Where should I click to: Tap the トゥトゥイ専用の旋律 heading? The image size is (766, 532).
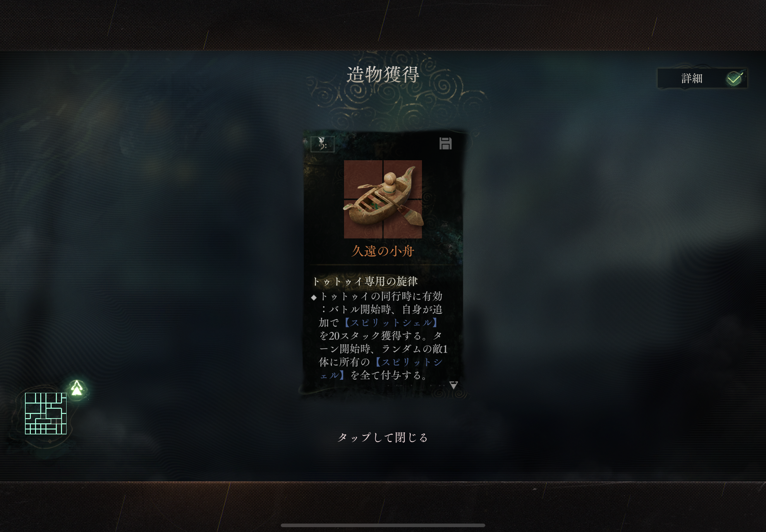point(365,282)
